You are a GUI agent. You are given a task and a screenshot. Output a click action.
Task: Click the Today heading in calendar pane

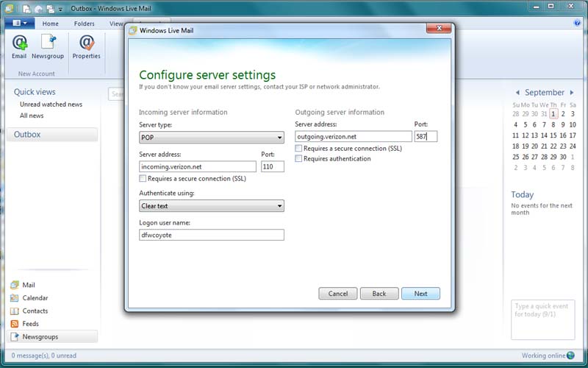click(x=523, y=194)
